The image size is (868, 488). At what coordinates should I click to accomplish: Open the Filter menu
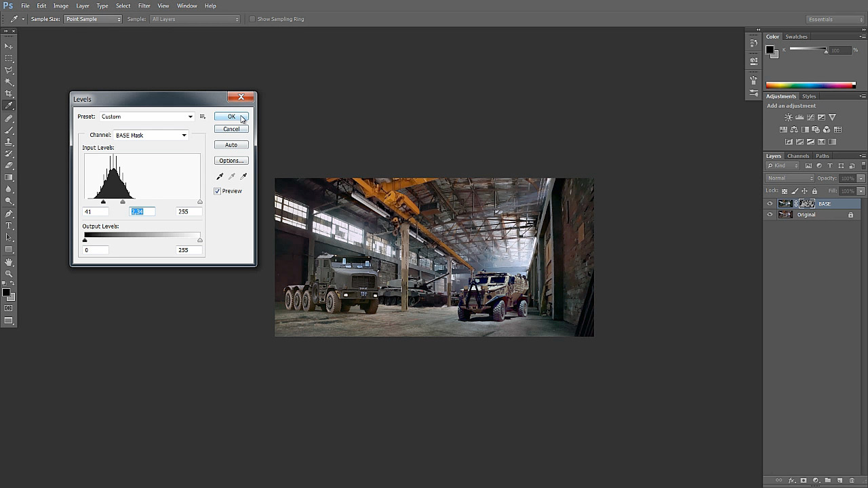point(144,6)
